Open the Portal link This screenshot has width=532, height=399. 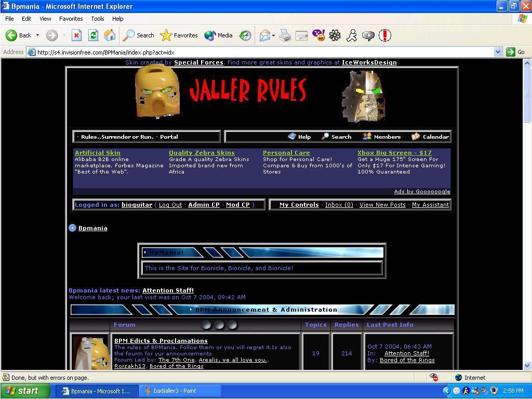tap(169, 137)
